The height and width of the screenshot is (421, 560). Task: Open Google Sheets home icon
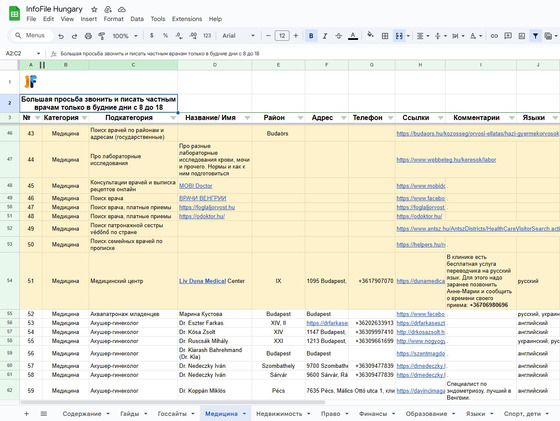14,14
